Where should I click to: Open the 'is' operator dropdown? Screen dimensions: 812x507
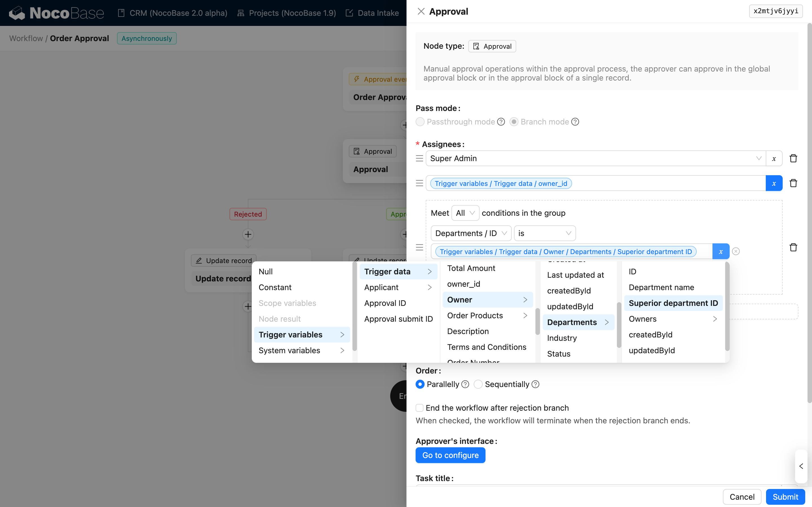[x=544, y=233]
